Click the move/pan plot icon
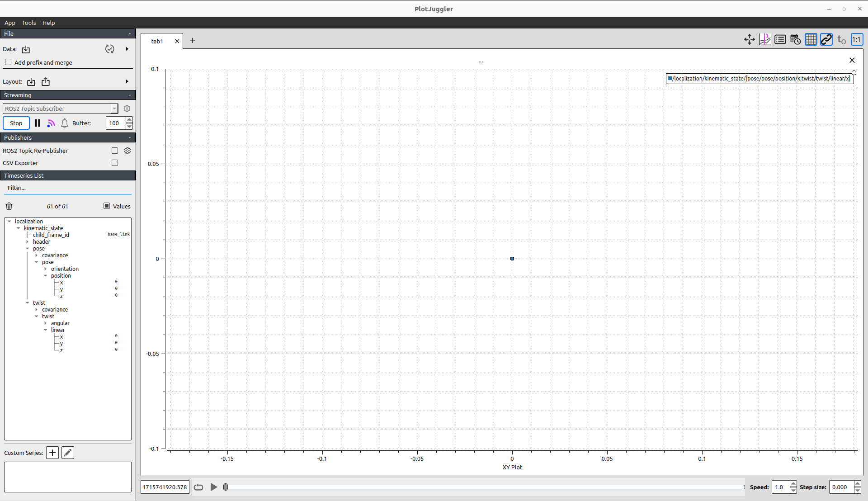Screen dimensions: 868x501 pyautogui.click(x=749, y=40)
